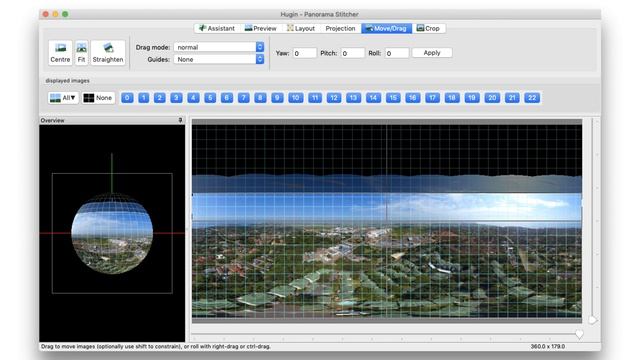Click the Fit panorama button
Screen dimensions: 640x360
(82, 53)
